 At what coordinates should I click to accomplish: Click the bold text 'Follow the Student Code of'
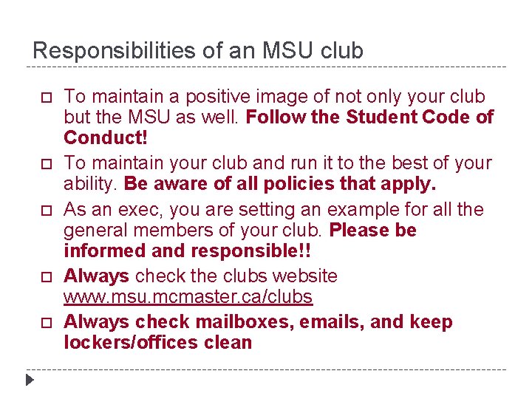coord(369,117)
